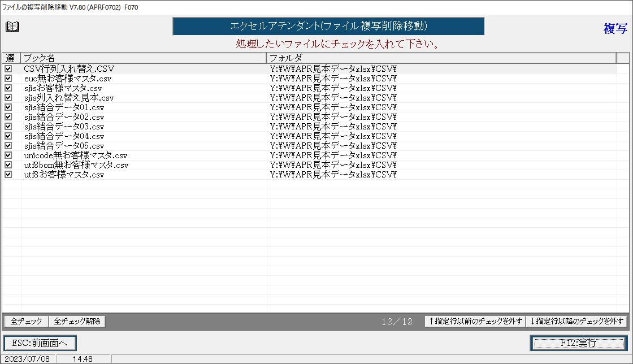Click the time 14:48 in status bar

coord(83,359)
